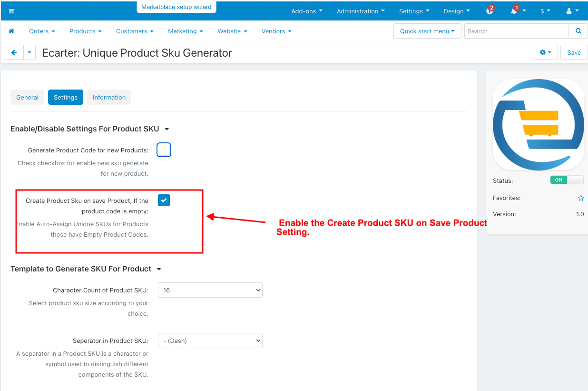
Task: Open the Quick start menu dropdown
Action: (x=427, y=31)
